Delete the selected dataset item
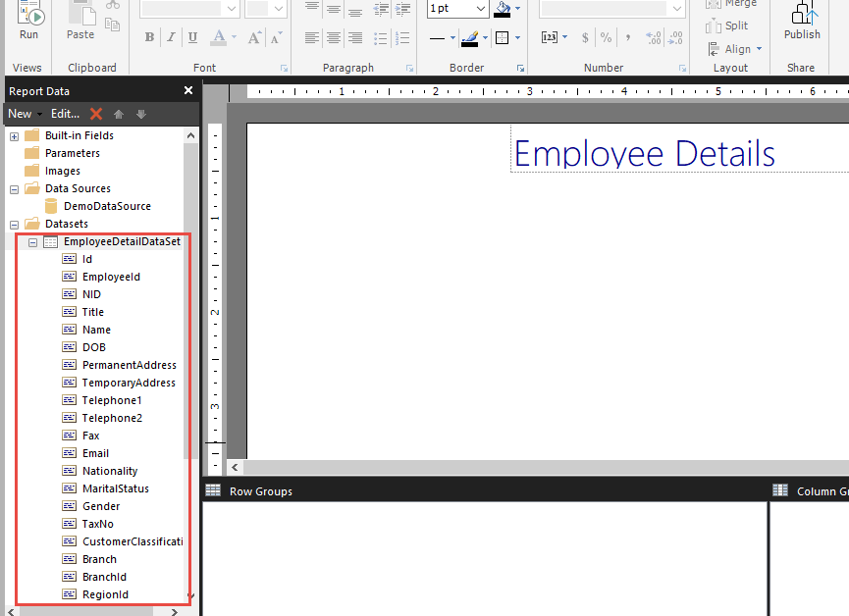849x616 pixels. (97, 113)
